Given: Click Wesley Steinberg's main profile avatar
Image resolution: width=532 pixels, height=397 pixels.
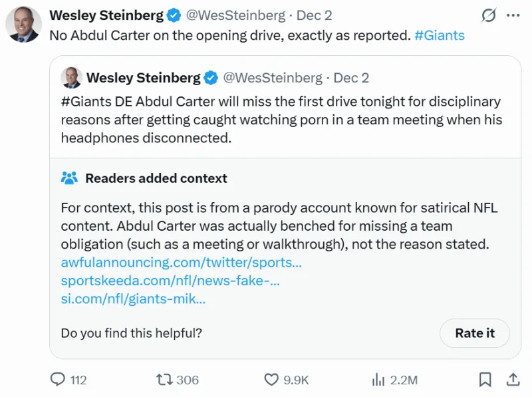Looking at the screenshot, I should [x=24, y=25].
